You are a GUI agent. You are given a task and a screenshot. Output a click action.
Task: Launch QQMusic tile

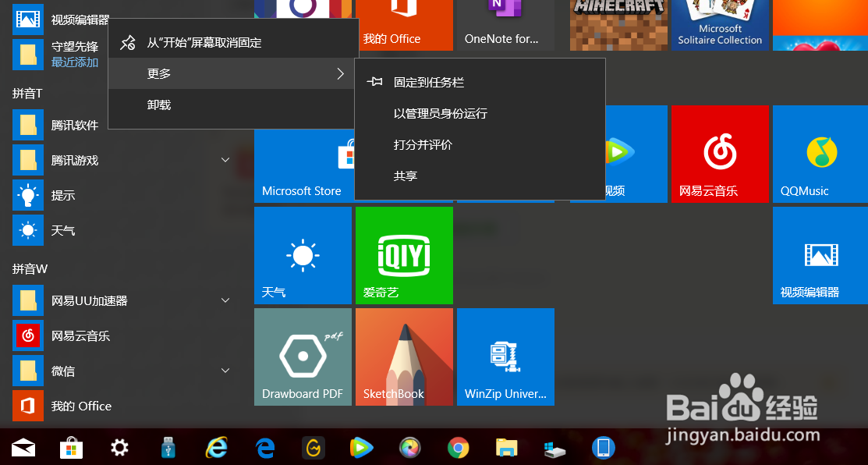click(820, 154)
